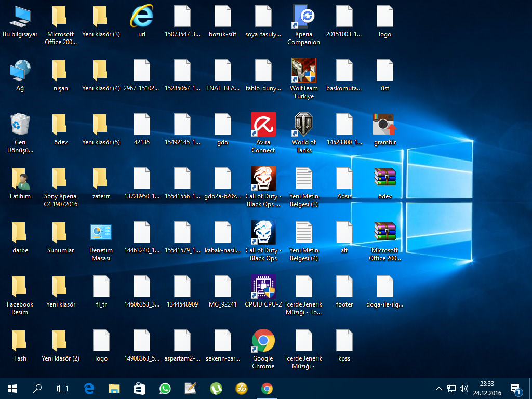Select the Geri Dönüşüm recycle bin icon

[x=20, y=125]
